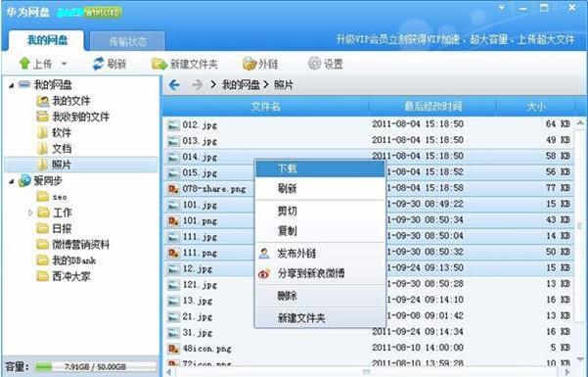
Task: Click the new folder toolbar icon
Action: click(x=159, y=64)
